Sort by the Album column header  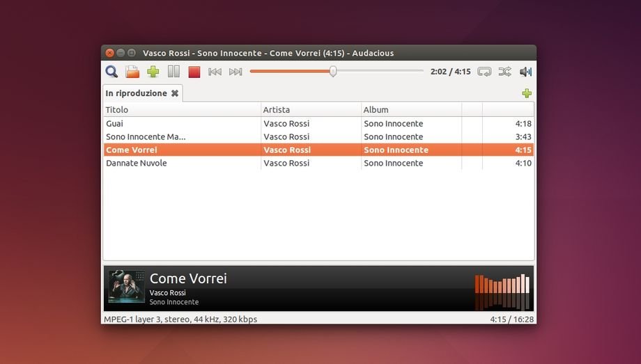pos(412,109)
